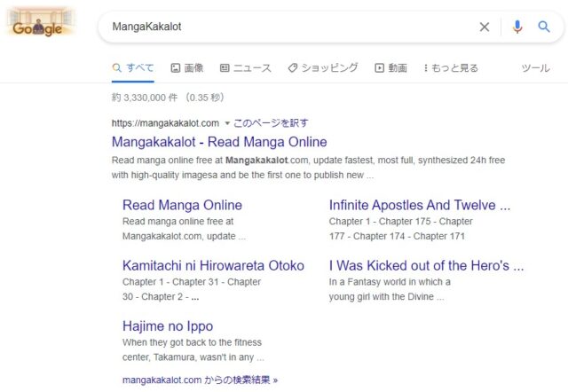The image size is (568, 392).
Task: Open the Read Manga Online sitelink
Action: point(182,205)
